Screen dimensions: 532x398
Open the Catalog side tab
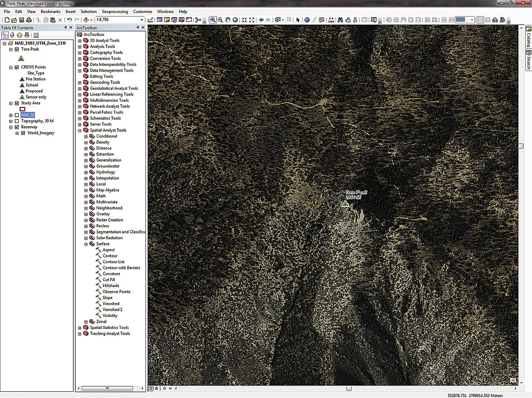(x=528, y=37)
